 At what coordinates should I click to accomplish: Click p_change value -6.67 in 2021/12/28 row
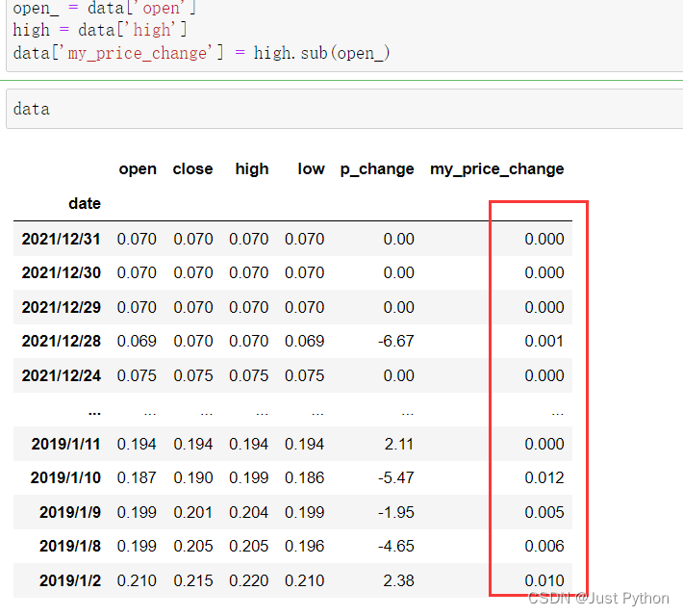tap(396, 342)
